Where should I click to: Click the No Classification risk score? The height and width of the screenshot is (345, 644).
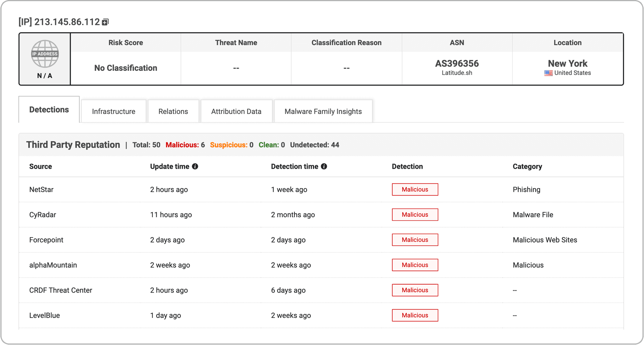[x=126, y=68]
